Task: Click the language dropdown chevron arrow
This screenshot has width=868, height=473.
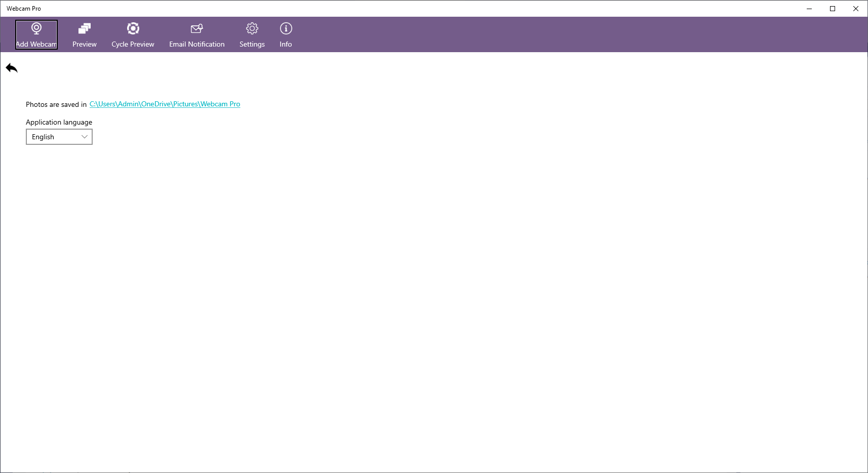Action: 84,136
